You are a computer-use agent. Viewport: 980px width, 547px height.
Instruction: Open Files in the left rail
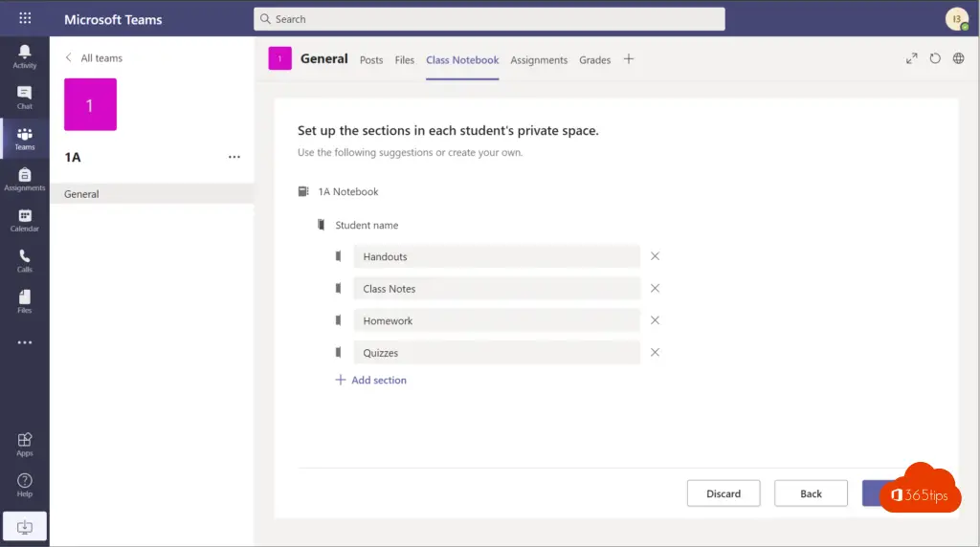tap(24, 301)
